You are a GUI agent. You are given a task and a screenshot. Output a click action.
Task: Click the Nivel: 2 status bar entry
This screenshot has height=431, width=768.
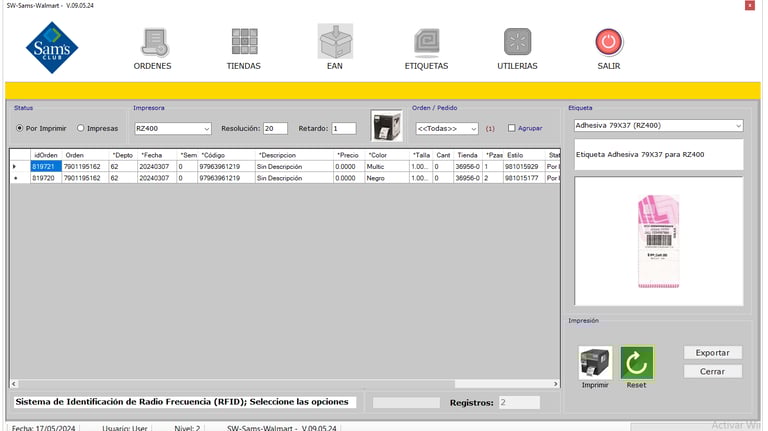[187, 428]
